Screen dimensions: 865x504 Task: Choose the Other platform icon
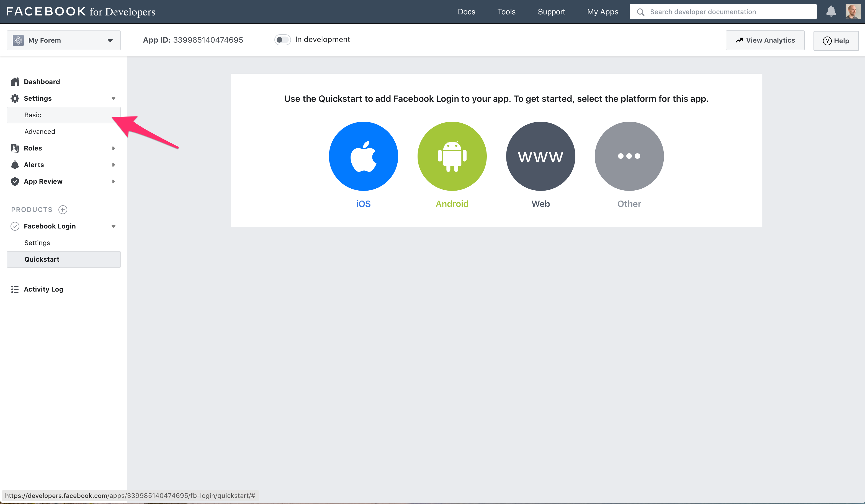(x=629, y=156)
